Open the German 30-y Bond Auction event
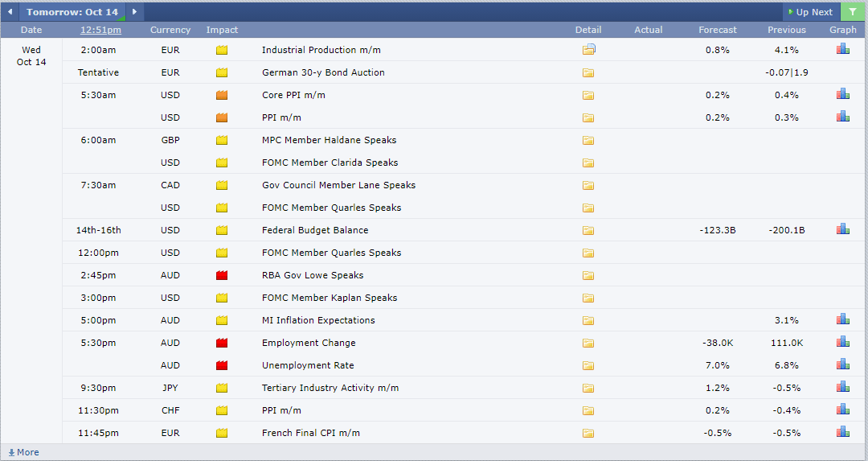Screen dimensions: 868x461 point(323,72)
